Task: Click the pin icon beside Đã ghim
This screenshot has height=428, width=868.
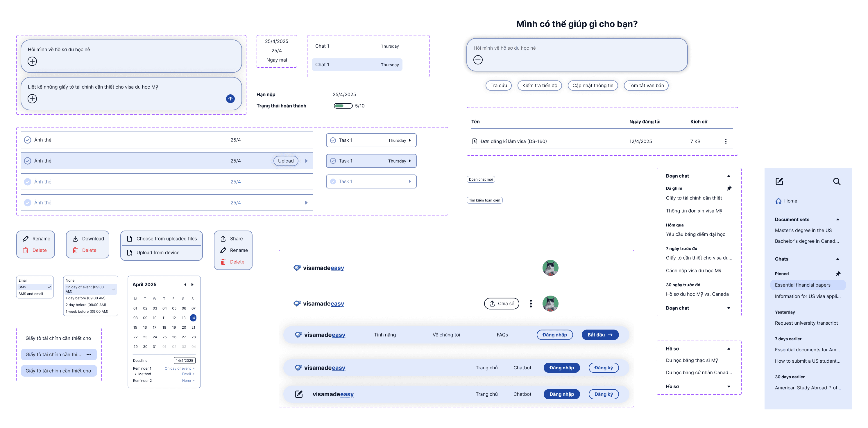Action: click(729, 188)
